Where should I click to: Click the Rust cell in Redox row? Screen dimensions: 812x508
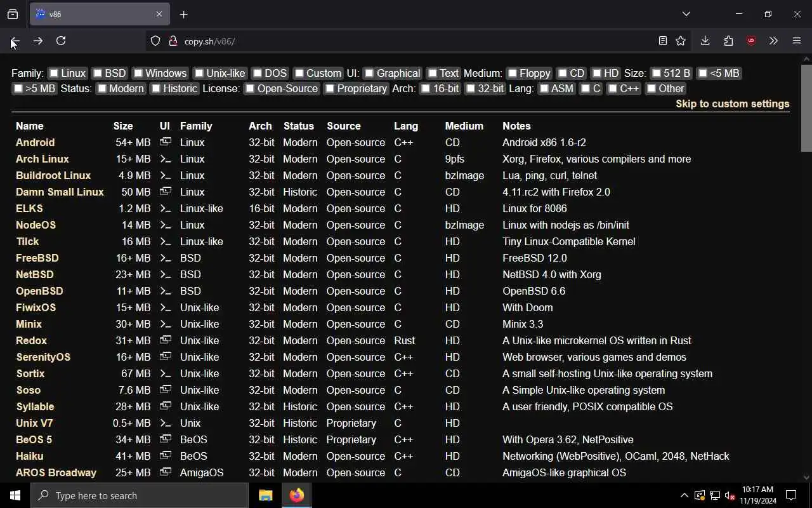(405, 340)
